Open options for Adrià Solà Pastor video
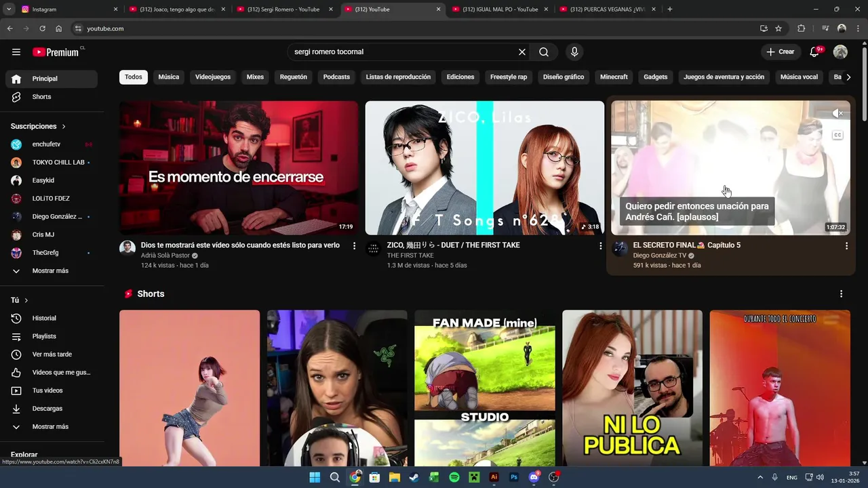 [x=354, y=246]
